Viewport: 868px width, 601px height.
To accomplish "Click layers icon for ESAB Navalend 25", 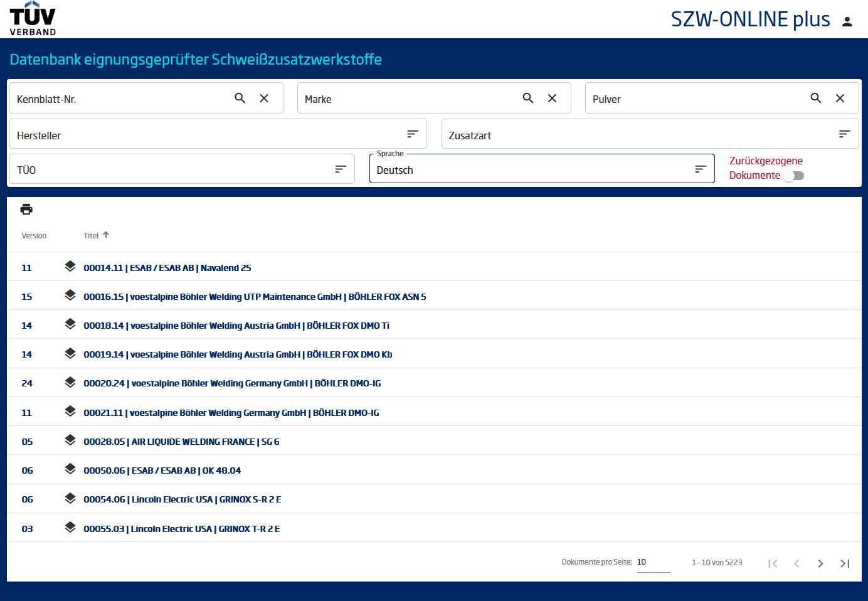I will point(70,266).
